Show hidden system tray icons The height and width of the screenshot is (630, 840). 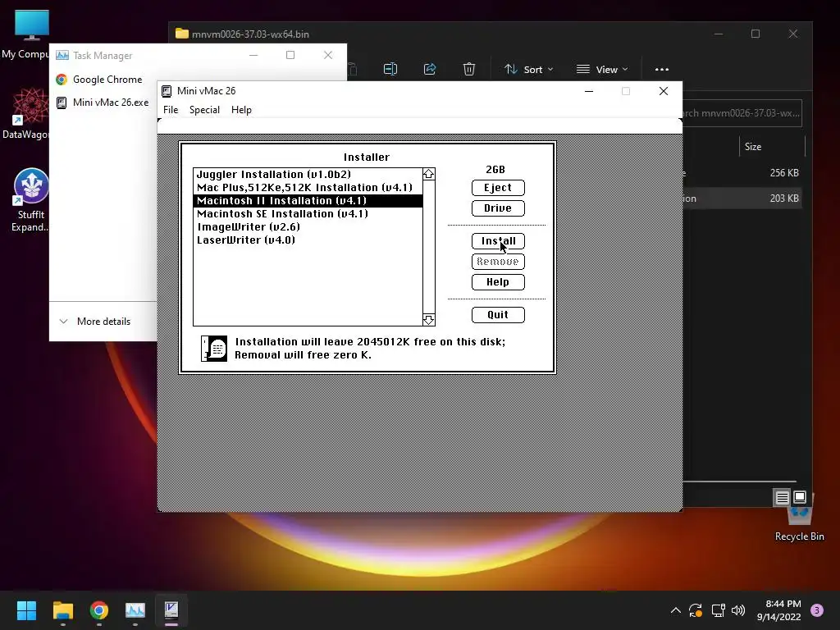(676, 610)
